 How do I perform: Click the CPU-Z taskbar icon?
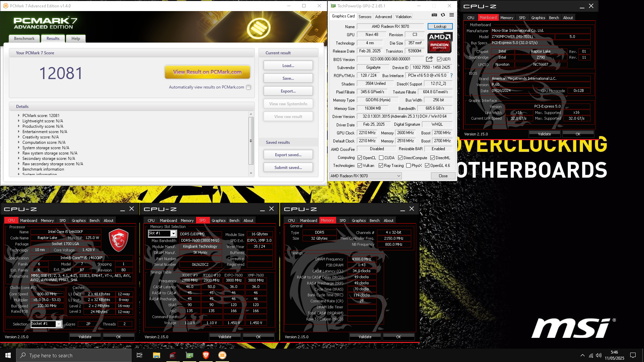pos(173,355)
